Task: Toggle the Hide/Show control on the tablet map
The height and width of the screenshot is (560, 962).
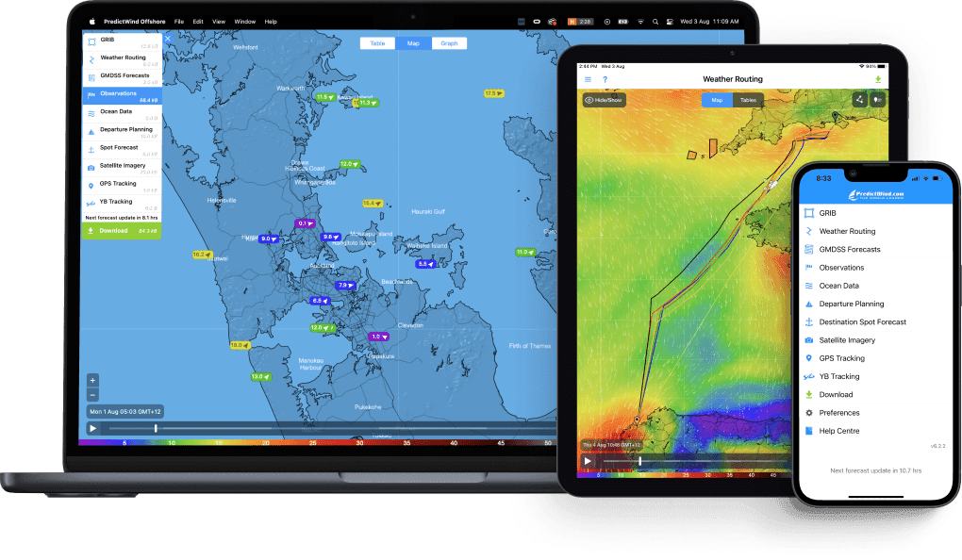Action: click(x=605, y=99)
